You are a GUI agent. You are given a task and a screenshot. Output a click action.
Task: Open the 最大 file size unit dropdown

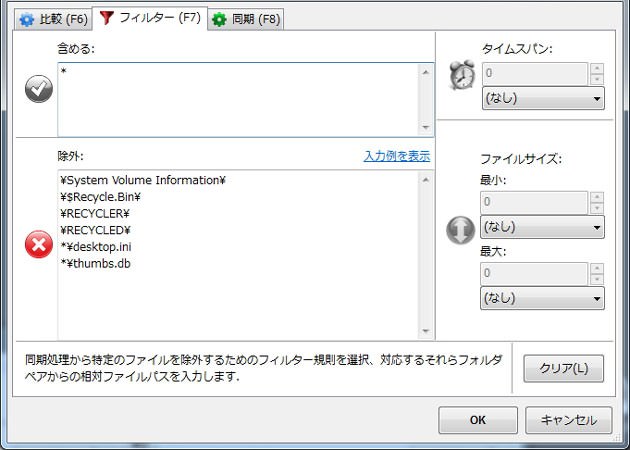[x=542, y=299]
